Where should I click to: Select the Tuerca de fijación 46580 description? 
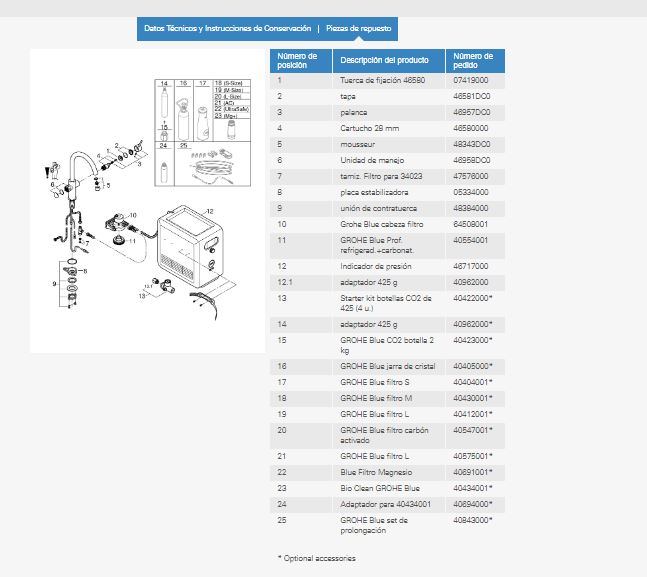pyautogui.click(x=383, y=80)
